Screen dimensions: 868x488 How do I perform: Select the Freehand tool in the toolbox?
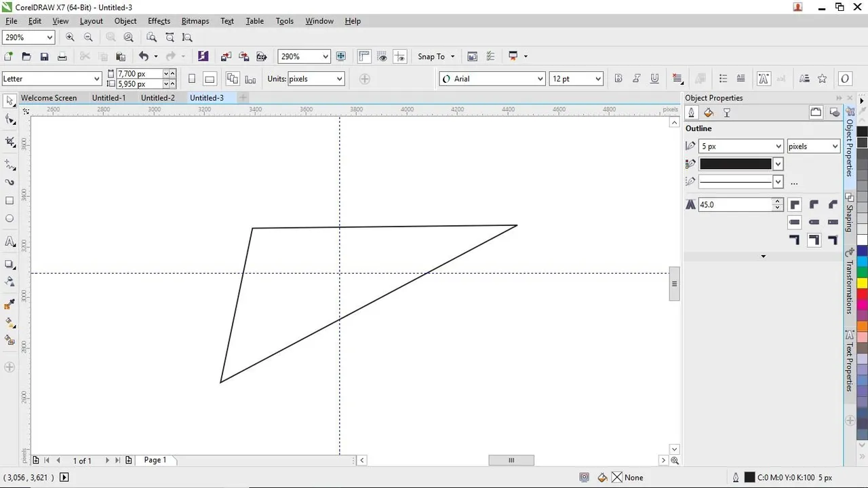(x=9, y=165)
